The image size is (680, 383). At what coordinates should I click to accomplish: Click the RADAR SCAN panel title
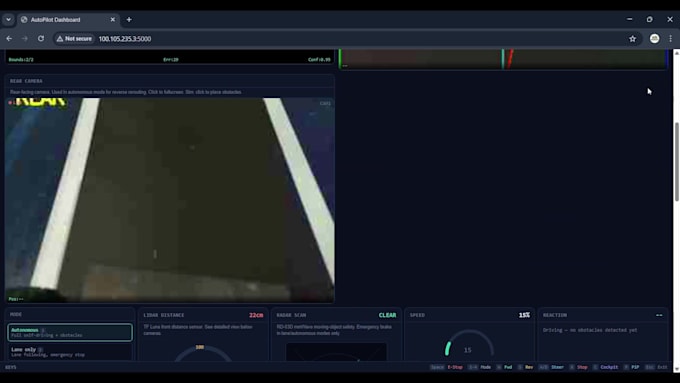(291, 315)
